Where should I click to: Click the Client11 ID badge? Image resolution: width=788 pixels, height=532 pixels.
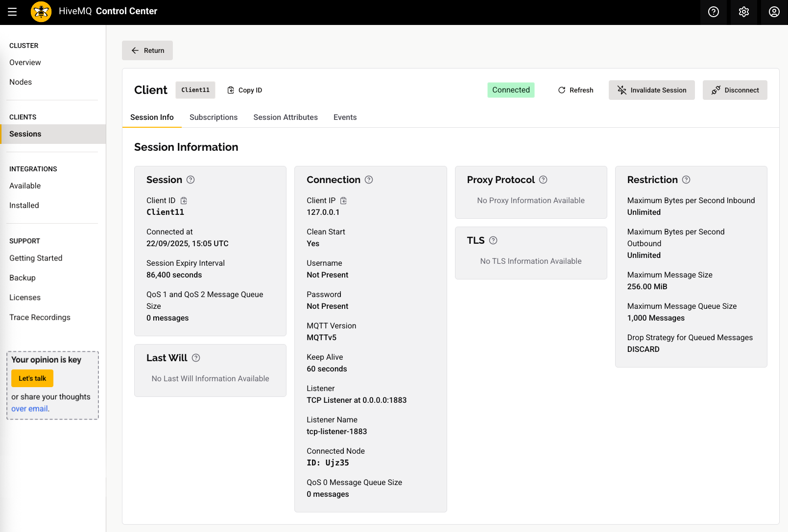(195, 90)
